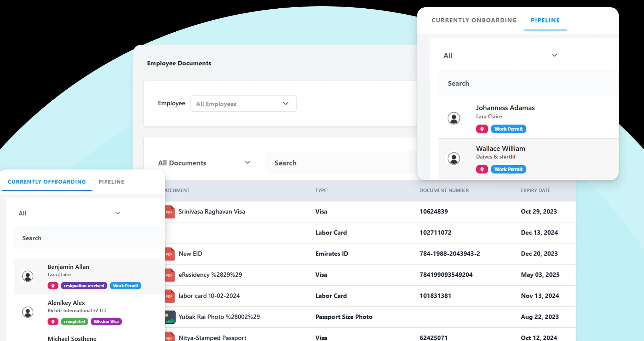Switch to Currently Onboarding tab
Screen dimensions: 644x341
point(474,20)
